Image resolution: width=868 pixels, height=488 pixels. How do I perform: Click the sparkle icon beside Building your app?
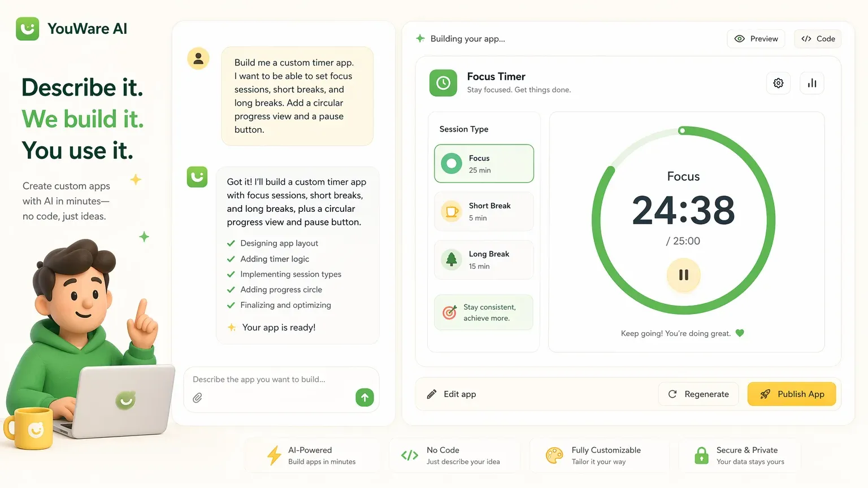click(420, 38)
